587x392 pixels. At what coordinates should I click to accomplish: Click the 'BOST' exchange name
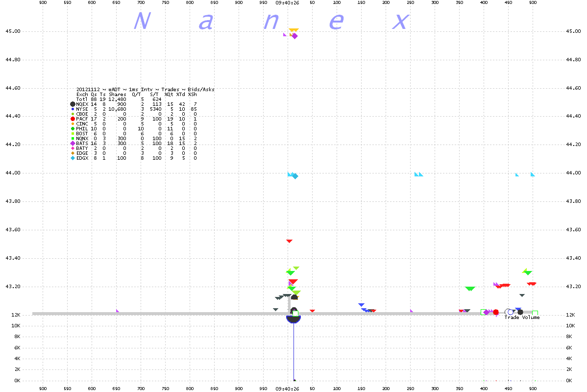tap(82, 133)
